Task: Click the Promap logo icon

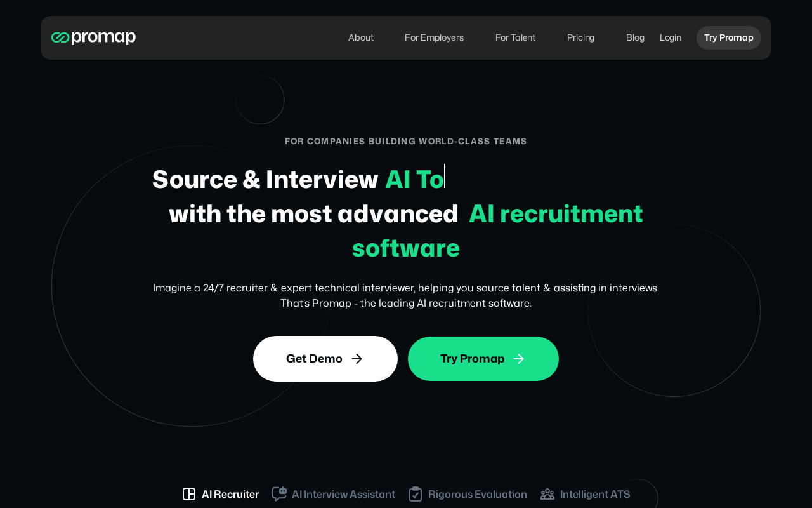Action: [60, 37]
